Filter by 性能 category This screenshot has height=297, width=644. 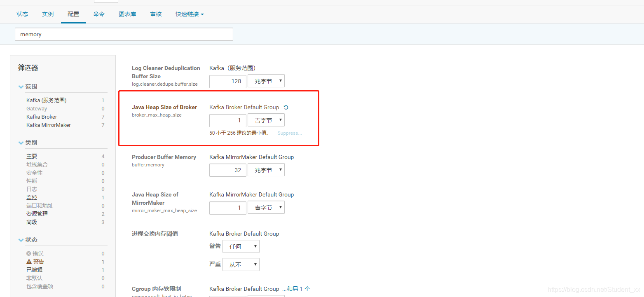coord(32,181)
